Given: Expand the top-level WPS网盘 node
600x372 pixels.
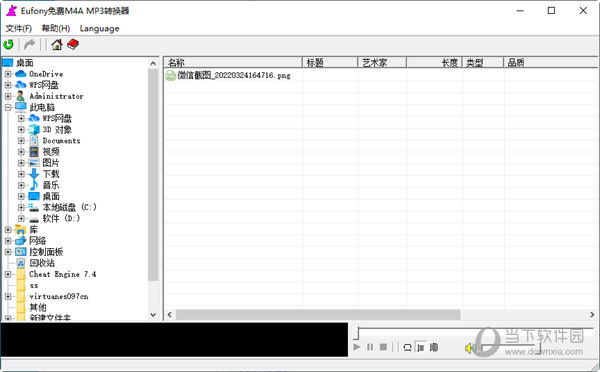Looking at the screenshot, I should point(8,85).
